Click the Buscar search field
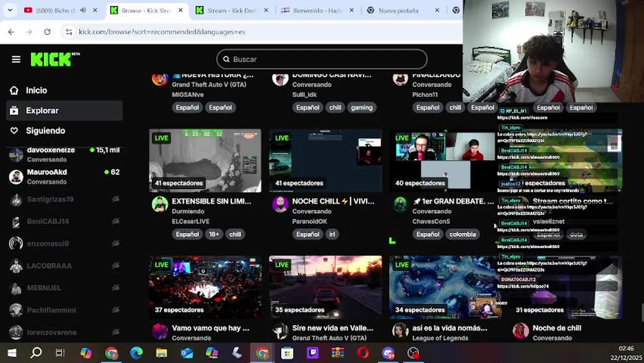 point(322,59)
